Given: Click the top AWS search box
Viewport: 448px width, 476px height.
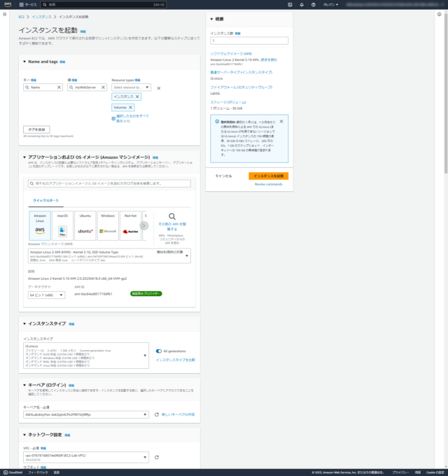Looking at the screenshot, I should pyautogui.click(x=103, y=5).
